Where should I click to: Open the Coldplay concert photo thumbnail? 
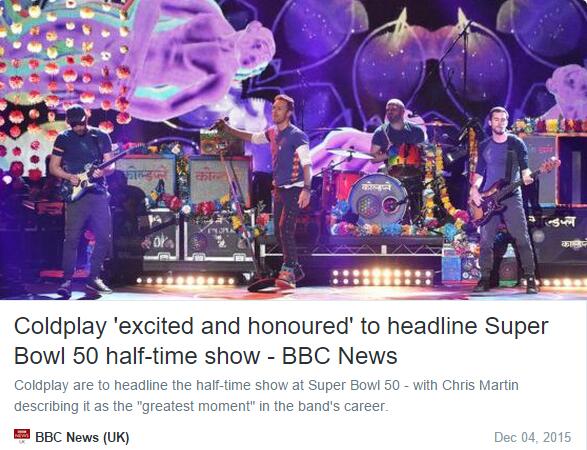294,150
